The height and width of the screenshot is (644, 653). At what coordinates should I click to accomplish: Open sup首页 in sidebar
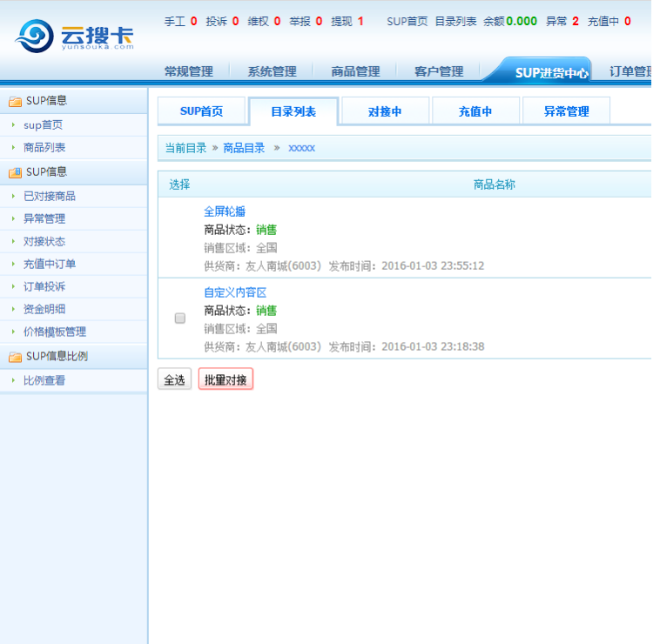point(43,125)
